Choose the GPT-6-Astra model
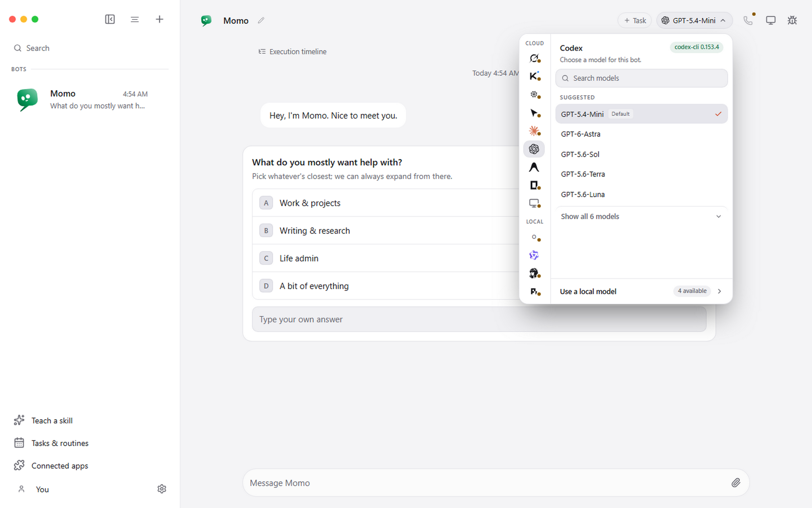This screenshot has width=812, height=508. coord(641,134)
